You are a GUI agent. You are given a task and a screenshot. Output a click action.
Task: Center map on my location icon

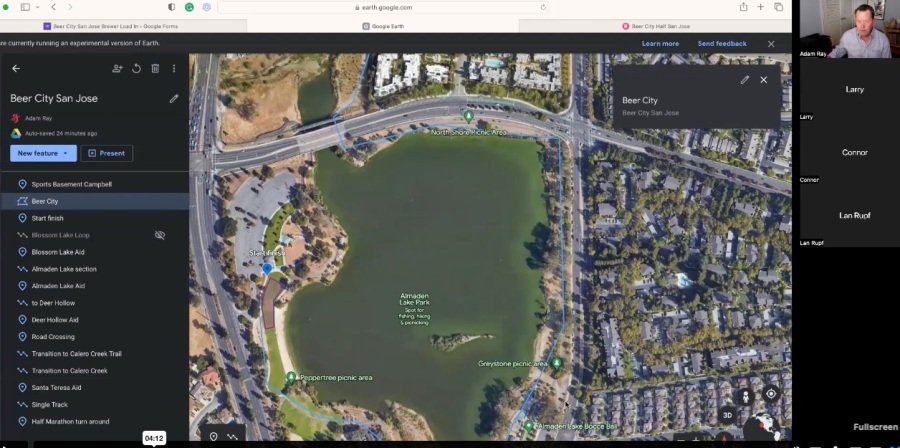pos(771,394)
